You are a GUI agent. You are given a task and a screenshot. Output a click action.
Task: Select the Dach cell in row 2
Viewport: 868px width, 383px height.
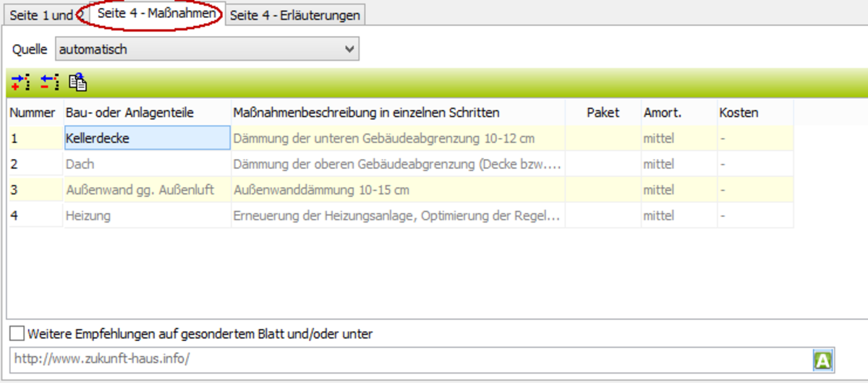147,164
